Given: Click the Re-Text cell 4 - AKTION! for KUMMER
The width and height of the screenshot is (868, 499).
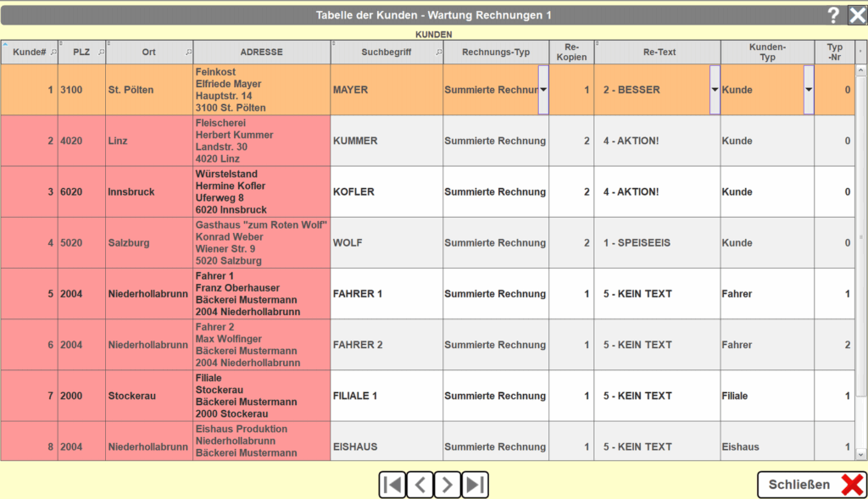Looking at the screenshot, I should click(658, 141).
